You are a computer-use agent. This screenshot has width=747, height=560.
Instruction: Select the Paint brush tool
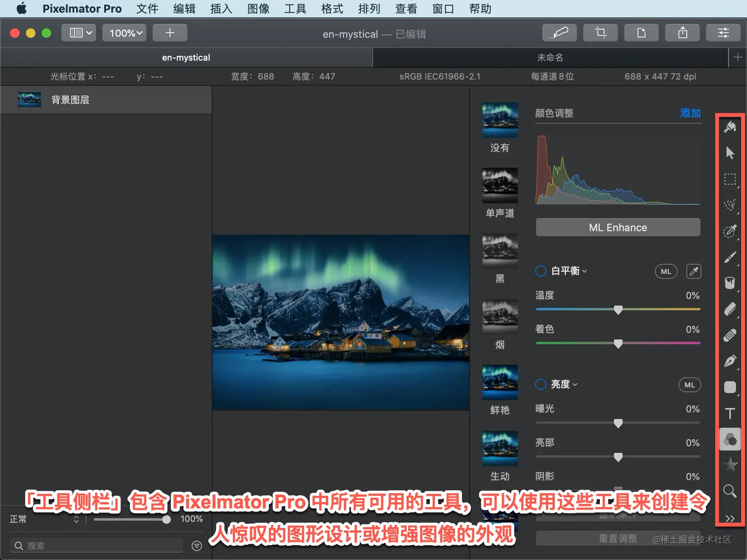tap(730, 257)
